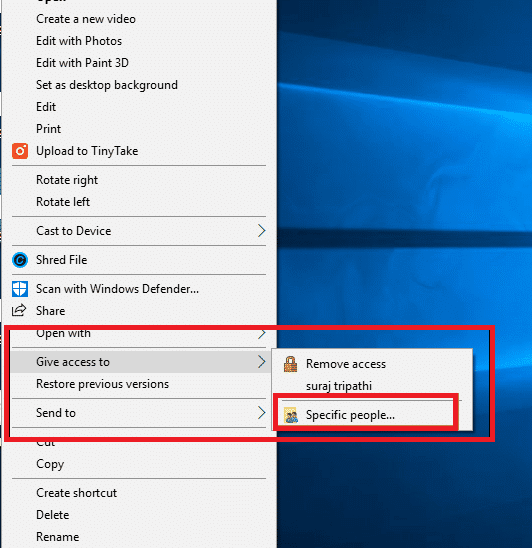This screenshot has width=532, height=548.
Task: Open Edit with Paint 3D
Action: (x=82, y=63)
